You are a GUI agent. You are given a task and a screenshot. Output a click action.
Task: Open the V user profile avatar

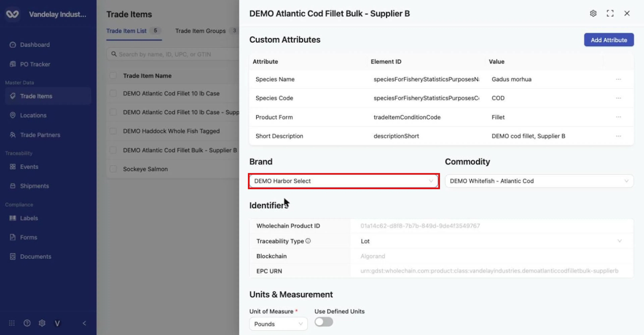pos(57,323)
